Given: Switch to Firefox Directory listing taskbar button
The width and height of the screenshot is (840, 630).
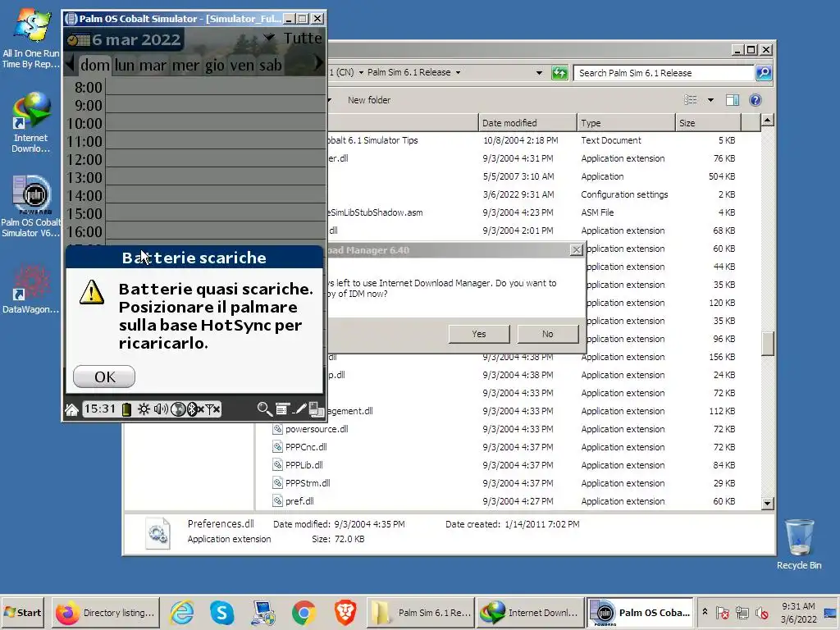Looking at the screenshot, I should pos(106,612).
